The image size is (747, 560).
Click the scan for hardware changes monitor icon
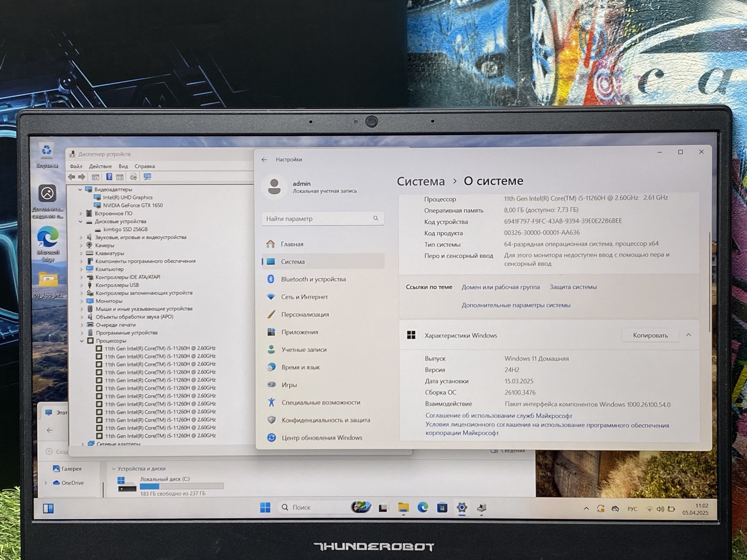(147, 177)
